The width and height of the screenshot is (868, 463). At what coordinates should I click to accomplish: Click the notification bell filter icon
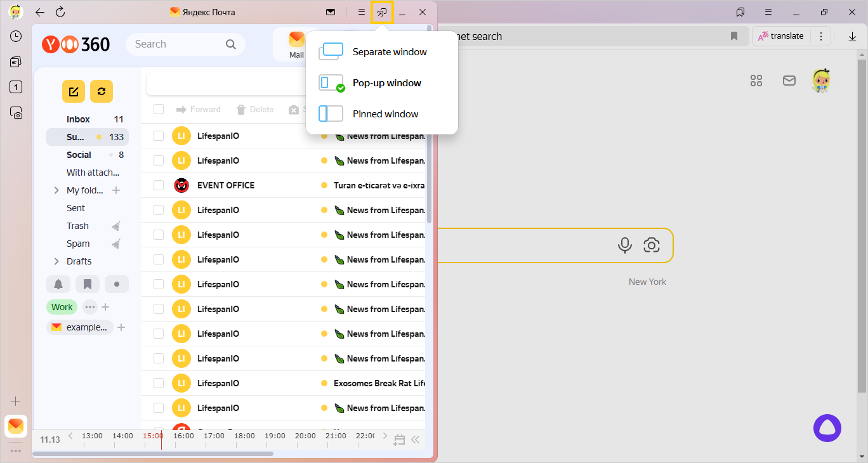click(58, 284)
